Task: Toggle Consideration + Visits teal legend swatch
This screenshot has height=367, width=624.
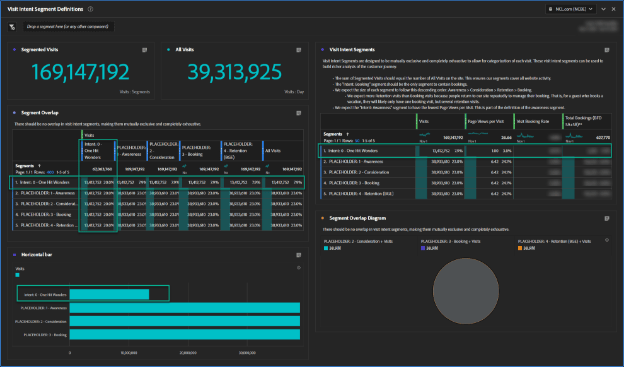Action: (x=326, y=248)
